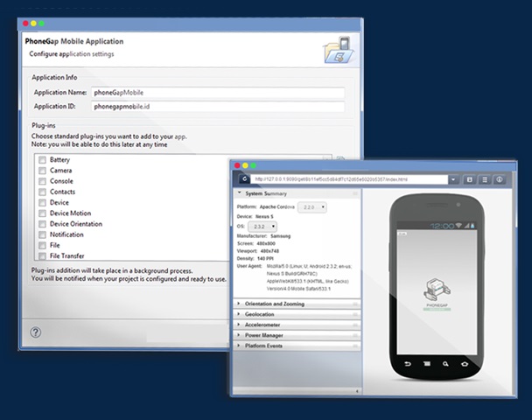Tap the search button on emulated phone

pos(445,364)
